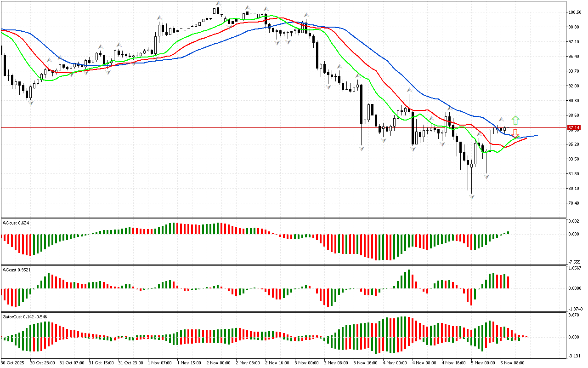Click the last red ACcust histogram bar

(x=509, y=282)
